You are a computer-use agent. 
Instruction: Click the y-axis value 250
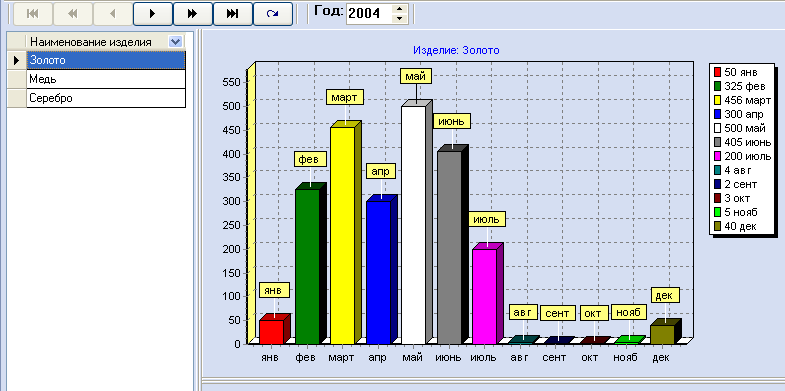pyautogui.click(x=232, y=225)
